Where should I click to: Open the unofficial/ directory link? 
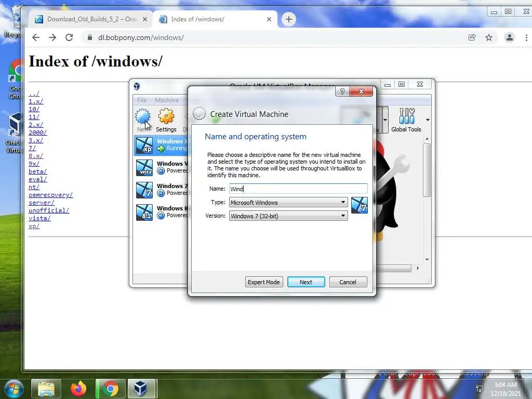point(49,211)
